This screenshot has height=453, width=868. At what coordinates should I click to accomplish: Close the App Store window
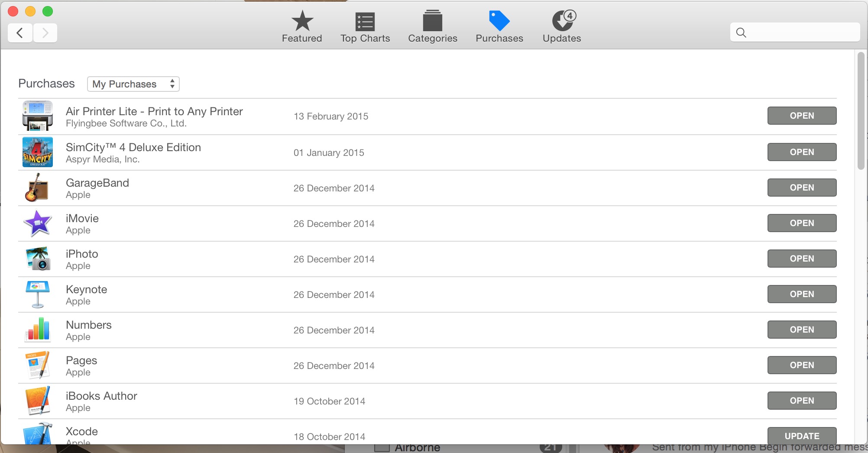coord(13,11)
